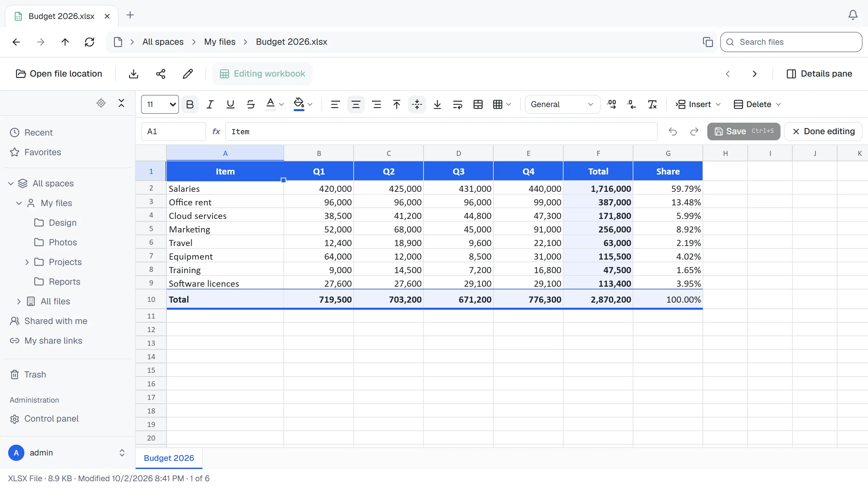Image resolution: width=868 pixels, height=488 pixels.
Task: Switch to the Budget 2026 sheet tab
Action: (169, 458)
